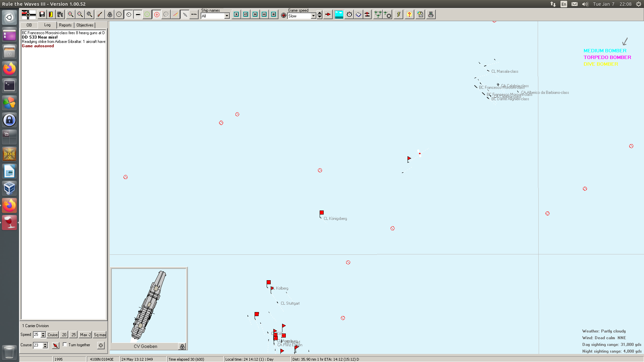Click the German naval flag icon
This screenshot has height=362, width=644.
pyautogui.click(x=29, y=14)
